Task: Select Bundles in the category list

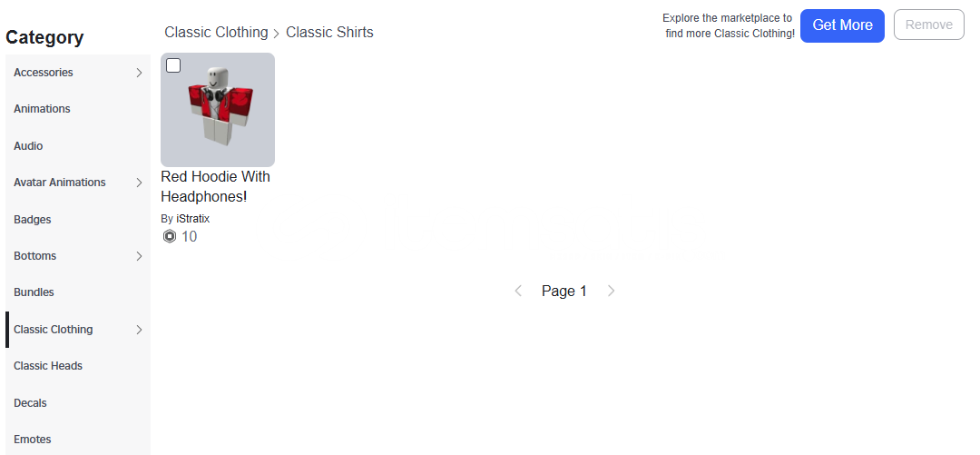Action: [x=34, y=292]
